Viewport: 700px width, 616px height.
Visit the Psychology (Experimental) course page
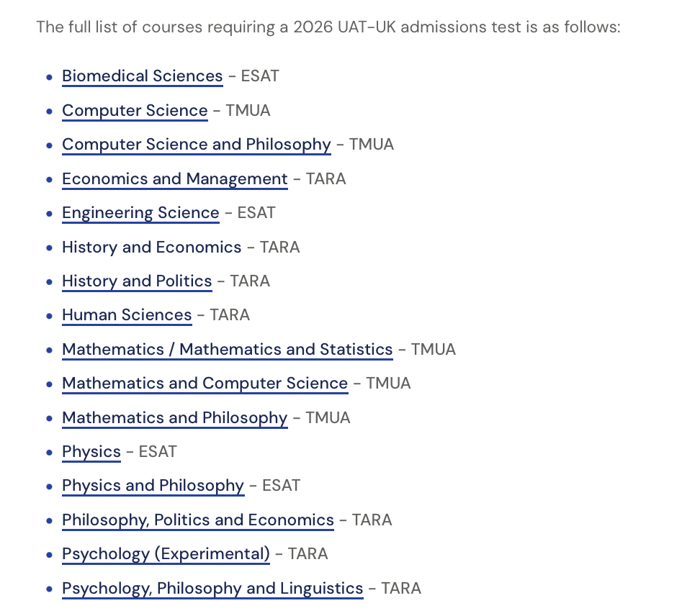166,554
